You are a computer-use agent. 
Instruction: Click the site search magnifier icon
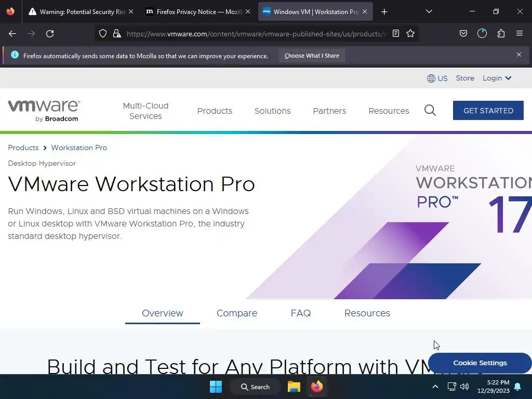coord(430,110)
